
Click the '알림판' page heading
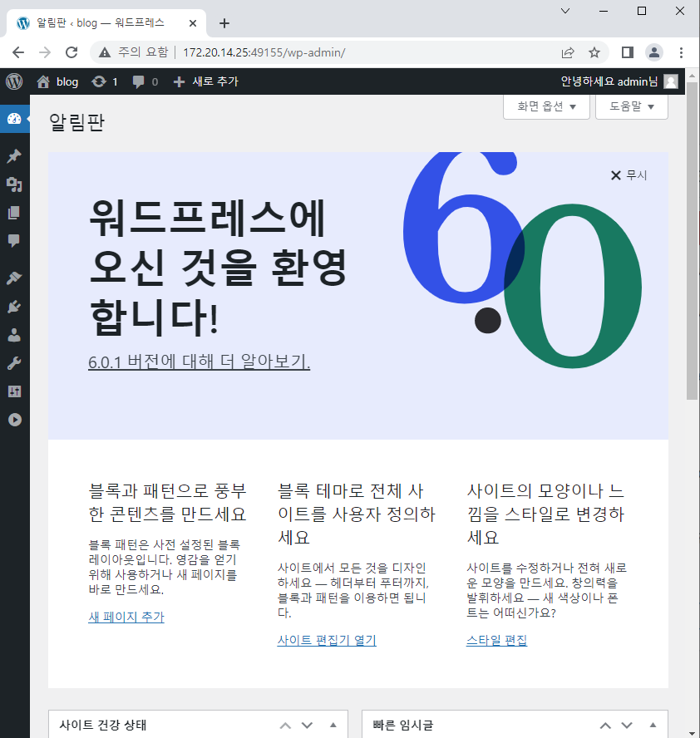(76, 122)
